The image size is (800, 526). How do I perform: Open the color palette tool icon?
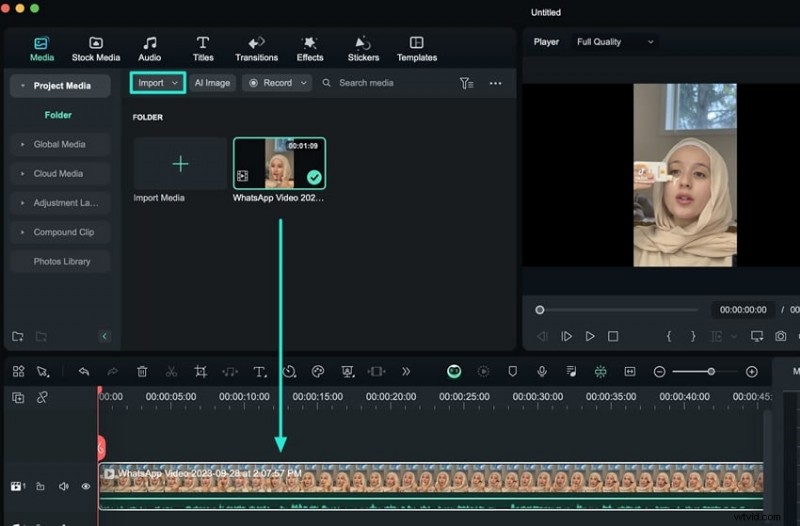click(x=318, y=371)
